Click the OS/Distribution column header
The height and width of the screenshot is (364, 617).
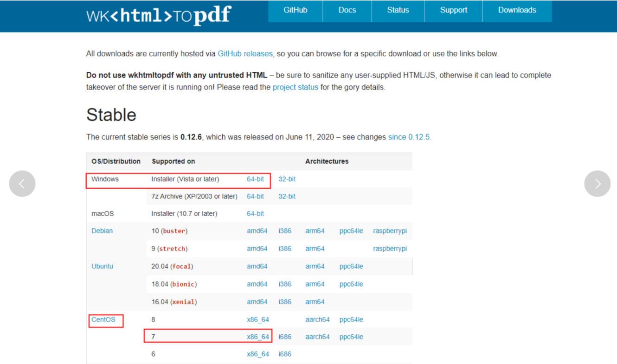point(116,161)
